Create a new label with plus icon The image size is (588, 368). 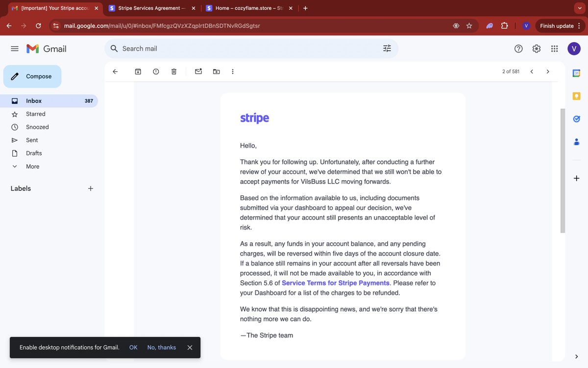(91, 188)
